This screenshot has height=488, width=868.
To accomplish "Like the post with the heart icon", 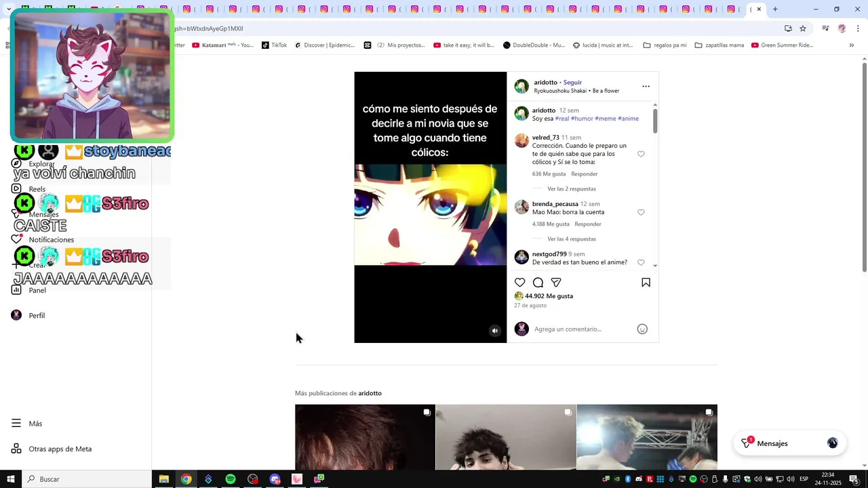I will pos(520,282).
